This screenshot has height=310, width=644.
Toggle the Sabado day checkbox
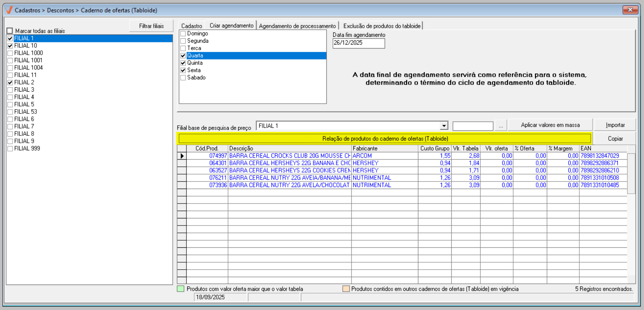pyautogui.click(x=183, y=78)
